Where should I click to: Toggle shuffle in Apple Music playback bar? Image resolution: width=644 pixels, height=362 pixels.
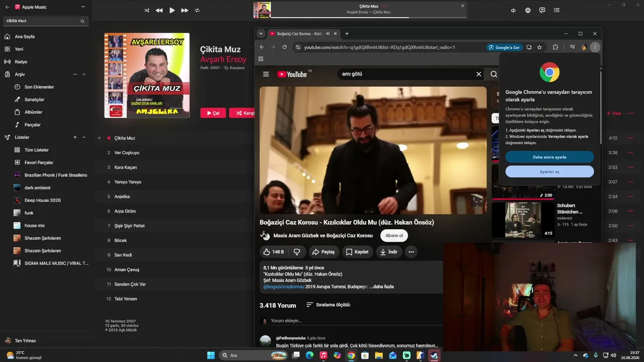point(146,10)
